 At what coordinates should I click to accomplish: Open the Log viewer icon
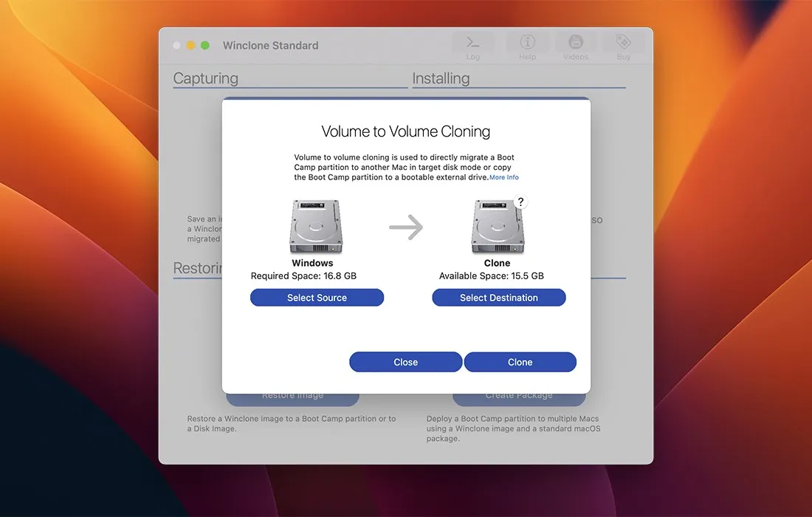pos(473,44)
